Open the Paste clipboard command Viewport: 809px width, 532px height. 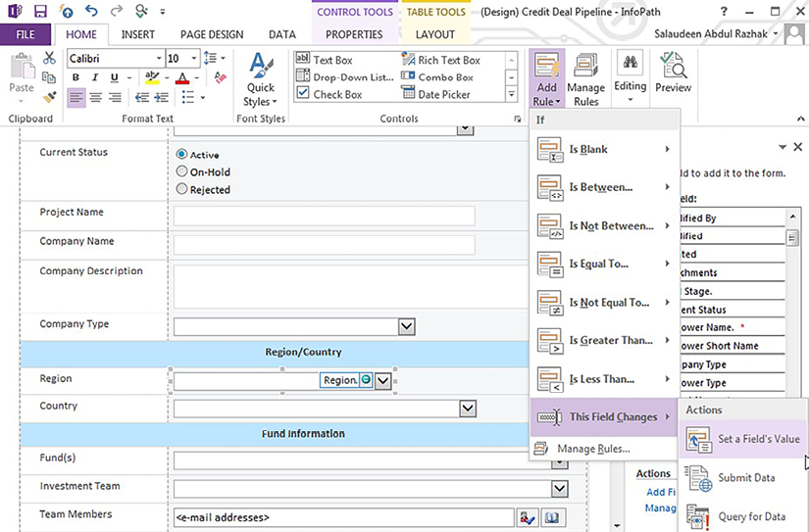tap(22, 77)
